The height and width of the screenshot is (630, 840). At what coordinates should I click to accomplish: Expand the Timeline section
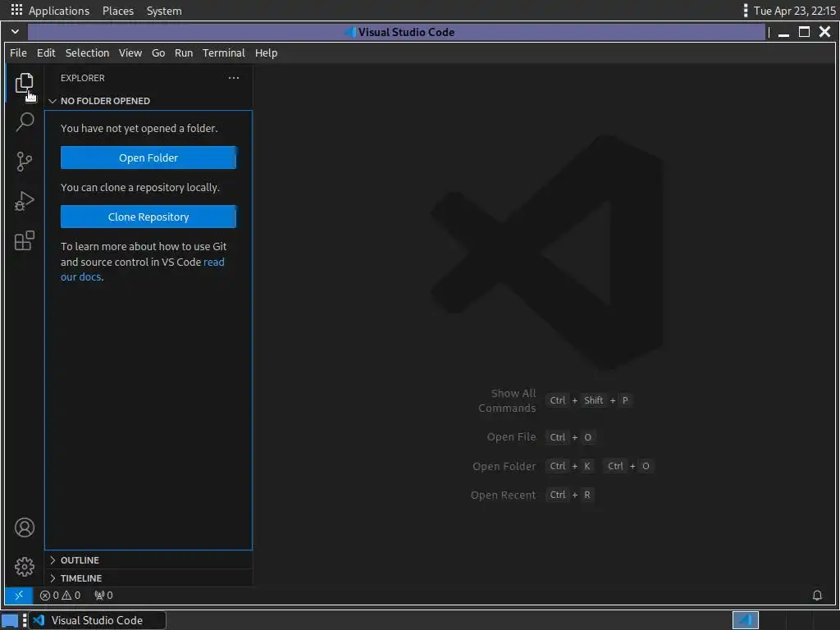pos(148,578)
